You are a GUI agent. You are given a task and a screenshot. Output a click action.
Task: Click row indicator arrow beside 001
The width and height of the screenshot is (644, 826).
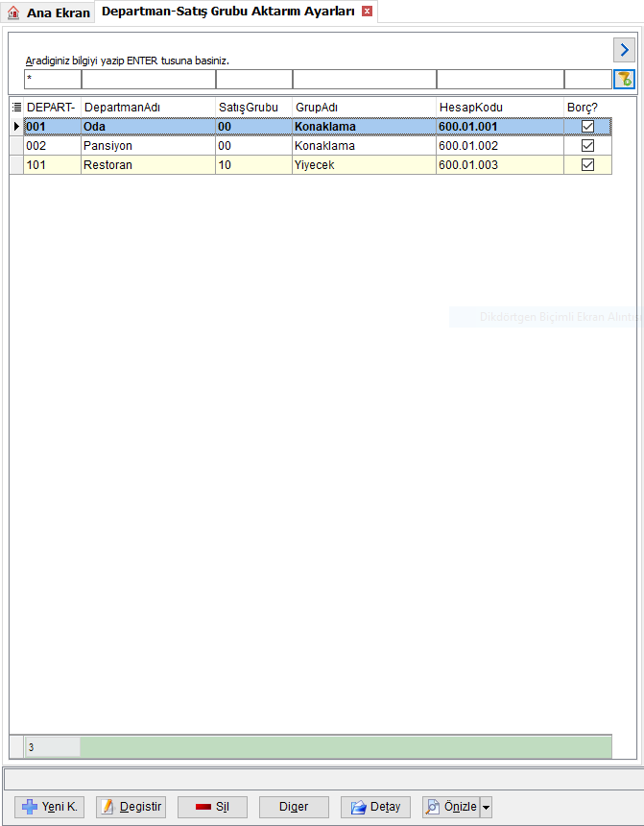16,127
